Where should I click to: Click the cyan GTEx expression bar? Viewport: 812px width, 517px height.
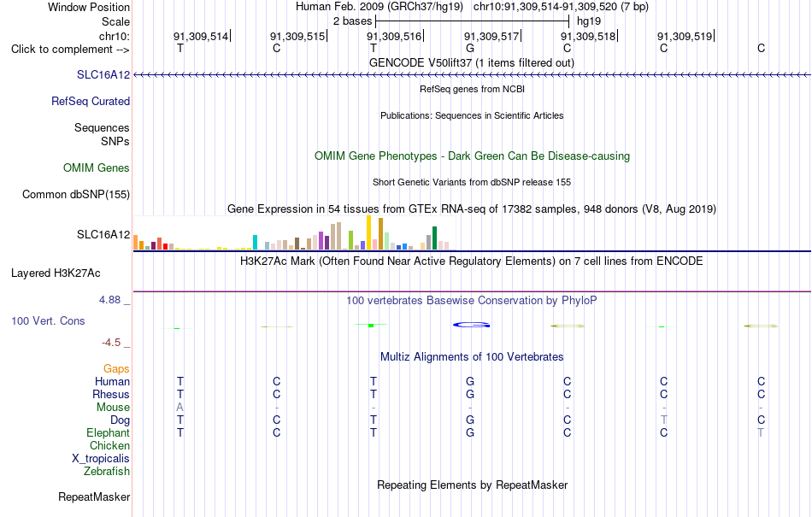tap(255, 242)
